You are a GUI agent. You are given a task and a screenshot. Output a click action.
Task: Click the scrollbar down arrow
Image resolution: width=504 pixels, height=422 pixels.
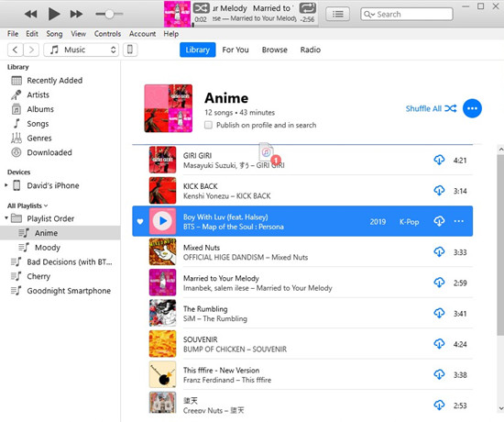(500, 409)
